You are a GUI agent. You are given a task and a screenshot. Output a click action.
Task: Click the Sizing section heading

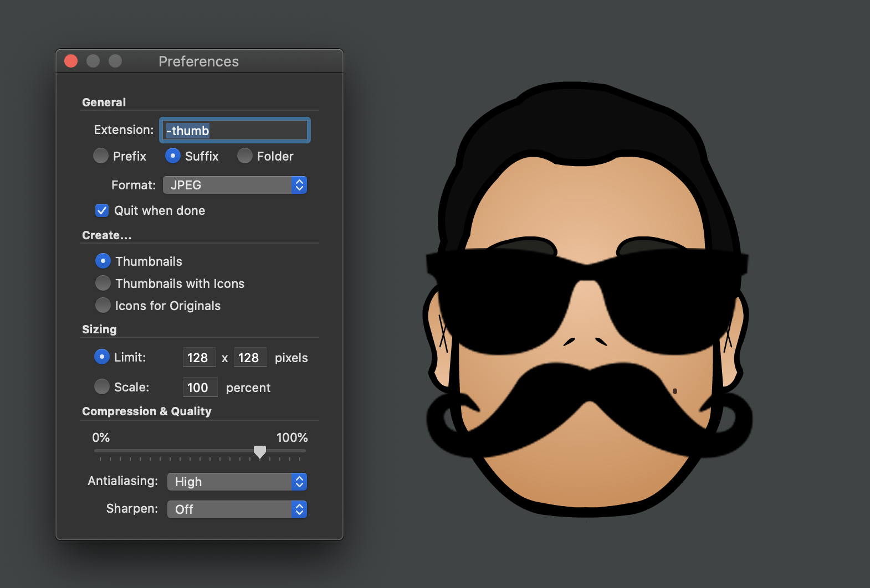(x=99, y=329)
